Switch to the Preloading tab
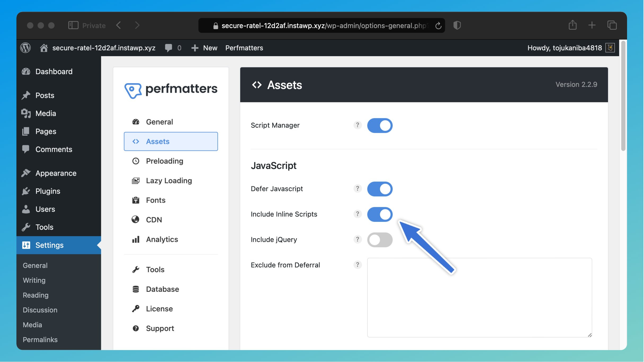 tap(171, 161)
